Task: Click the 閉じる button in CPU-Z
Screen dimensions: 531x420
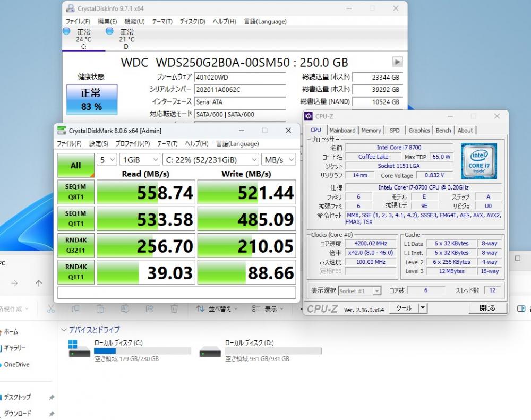Action: (487, 308)
